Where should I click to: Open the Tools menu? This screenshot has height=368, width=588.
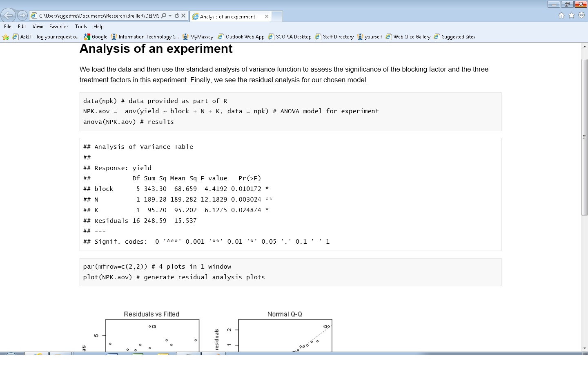coord(81,26)
